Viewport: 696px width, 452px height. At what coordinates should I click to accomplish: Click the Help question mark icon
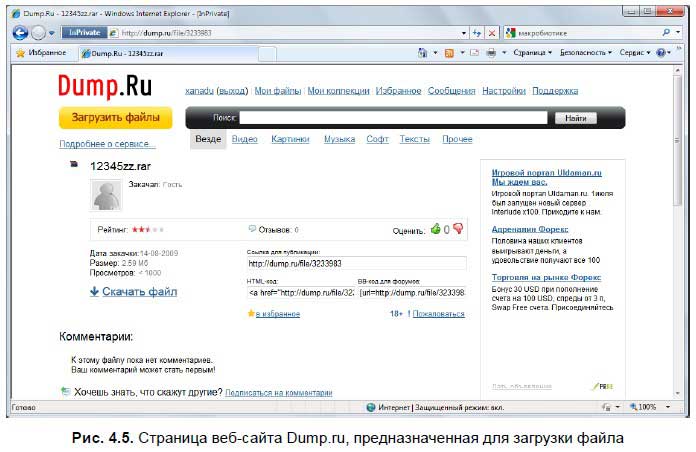click(x=661, y=53)
